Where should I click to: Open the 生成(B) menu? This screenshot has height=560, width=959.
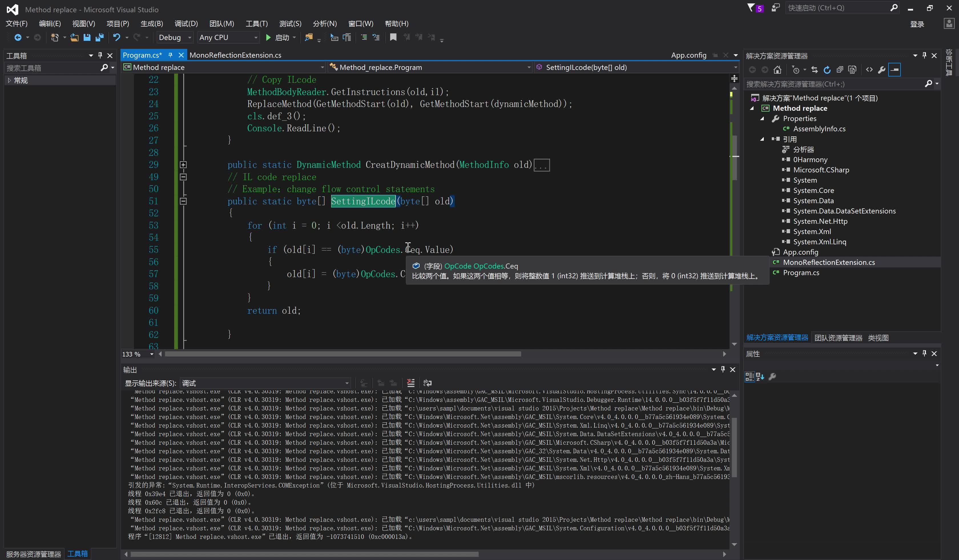(x=152, y=24)
